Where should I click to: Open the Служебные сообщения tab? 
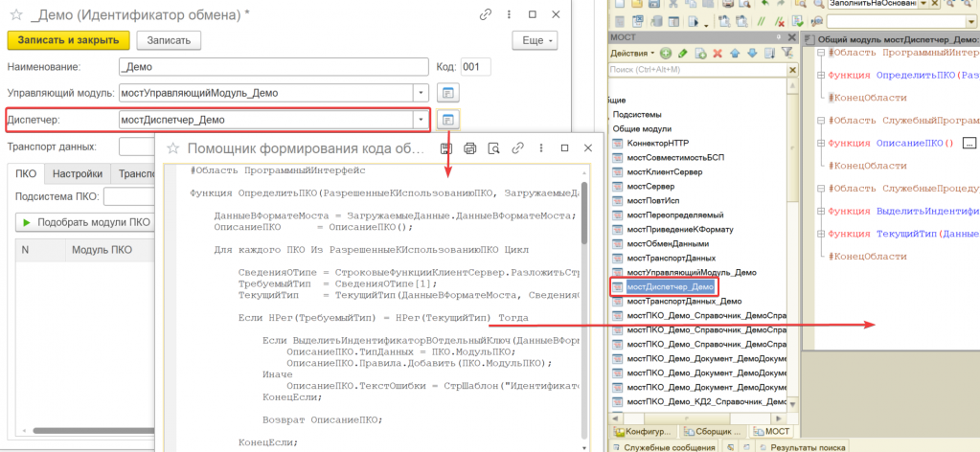point(665,447)
